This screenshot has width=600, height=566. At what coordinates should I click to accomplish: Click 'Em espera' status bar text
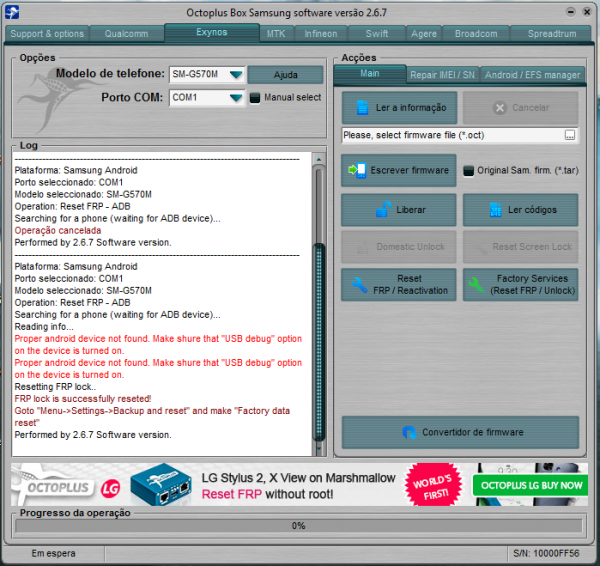click(54, 553)
